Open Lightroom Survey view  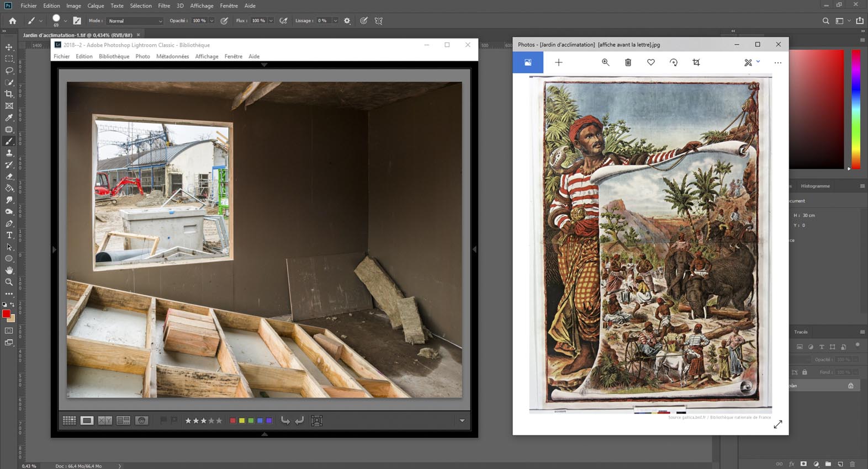123,420
